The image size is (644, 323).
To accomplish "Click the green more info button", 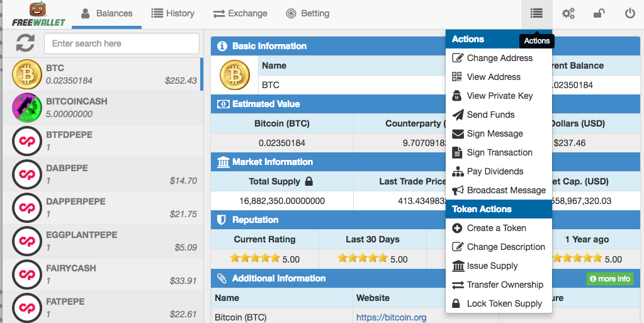I will (x=610, y=279).
